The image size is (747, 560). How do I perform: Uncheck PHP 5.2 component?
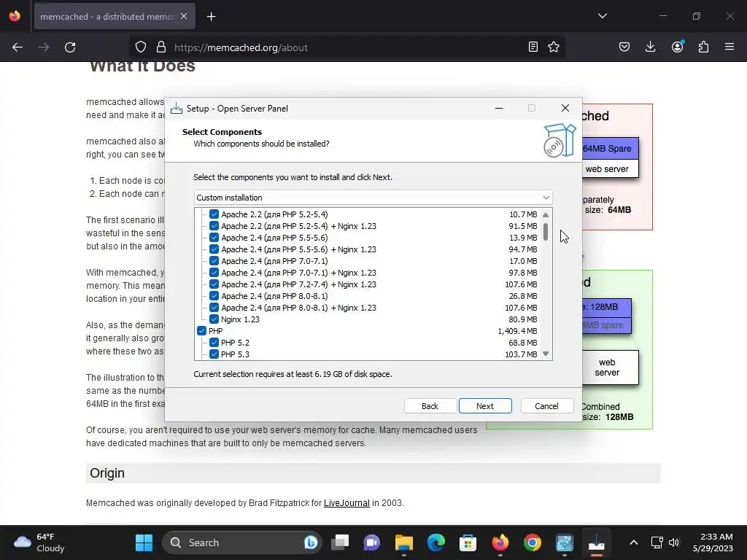coord(214,343)
